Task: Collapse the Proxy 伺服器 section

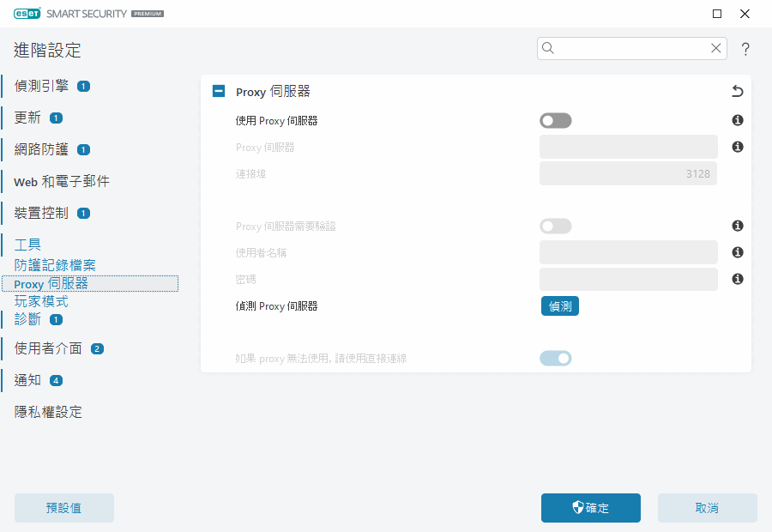Action: point(218,90)
